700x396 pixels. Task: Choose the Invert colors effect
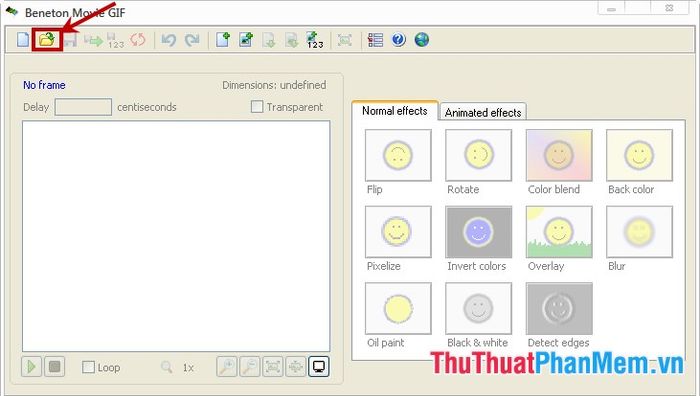coord(479,232)
